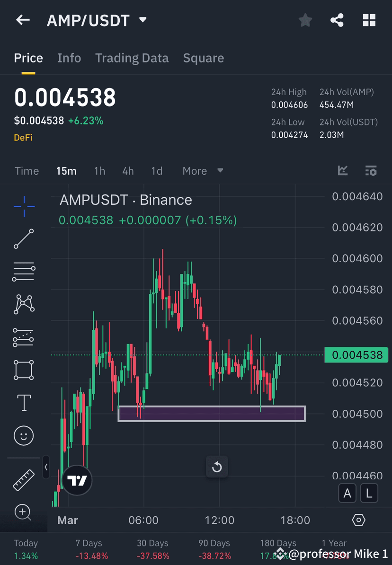Tap the share icon
The width and height of the screenshot is (392, 565).
[x=337, y=20]
